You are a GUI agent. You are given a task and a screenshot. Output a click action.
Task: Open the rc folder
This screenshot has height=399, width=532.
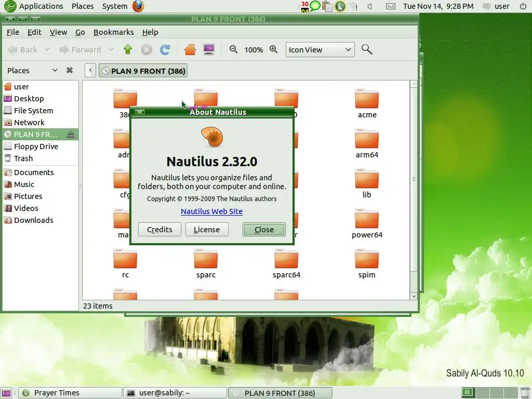tap(125, 263)
